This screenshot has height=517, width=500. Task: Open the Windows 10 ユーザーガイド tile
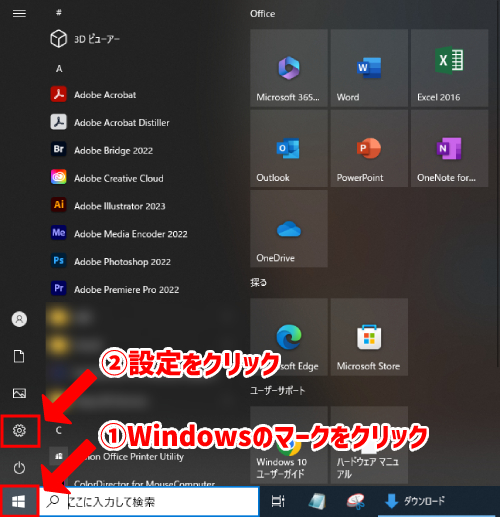pos(289,445)
